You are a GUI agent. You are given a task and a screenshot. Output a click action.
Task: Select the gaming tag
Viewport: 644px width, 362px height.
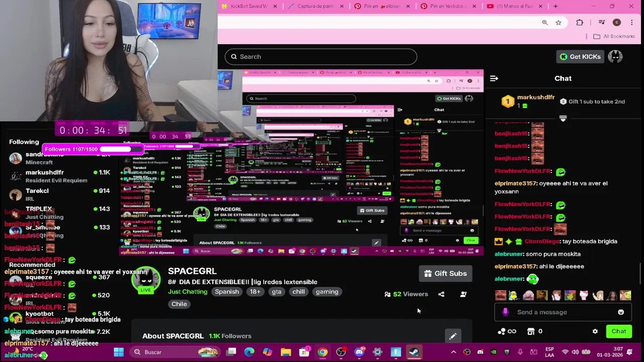pos(327,292)
